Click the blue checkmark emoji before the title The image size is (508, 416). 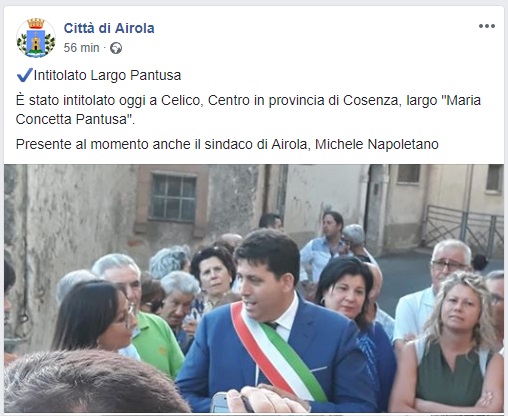(25, 75)
